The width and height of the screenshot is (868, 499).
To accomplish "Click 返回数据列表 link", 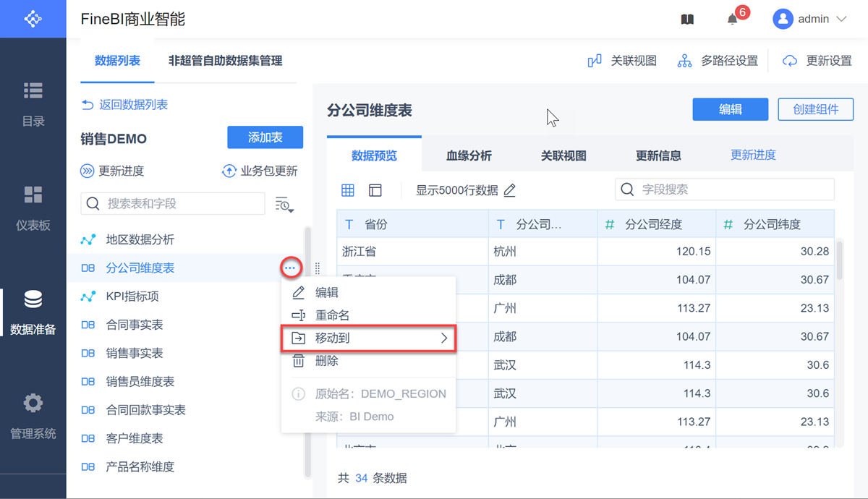I will click(124, 105).
